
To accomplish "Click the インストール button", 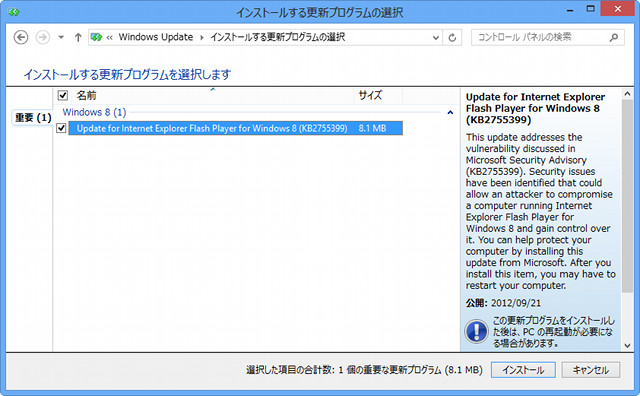I will (x=523, y=370).
